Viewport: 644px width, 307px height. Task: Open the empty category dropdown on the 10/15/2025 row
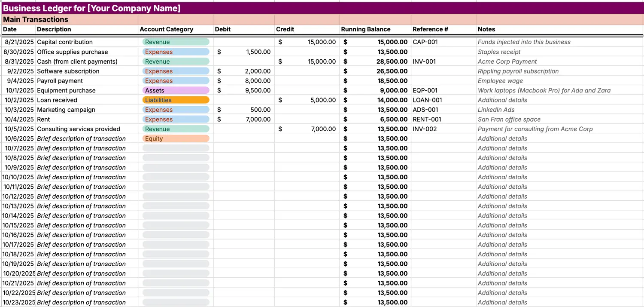point(176,225)
